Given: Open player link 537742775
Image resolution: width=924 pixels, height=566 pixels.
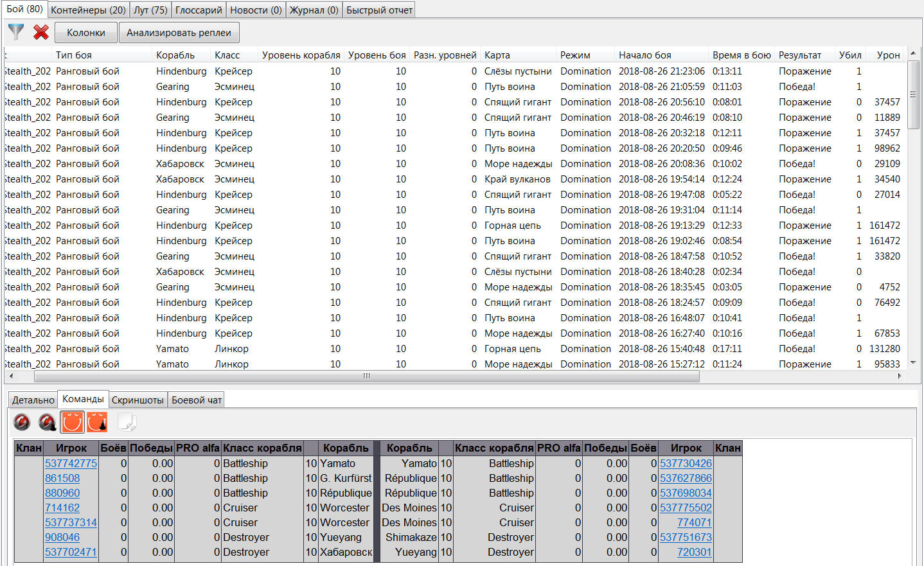Looking at the screenshot, I should click(x=71, y=463).
